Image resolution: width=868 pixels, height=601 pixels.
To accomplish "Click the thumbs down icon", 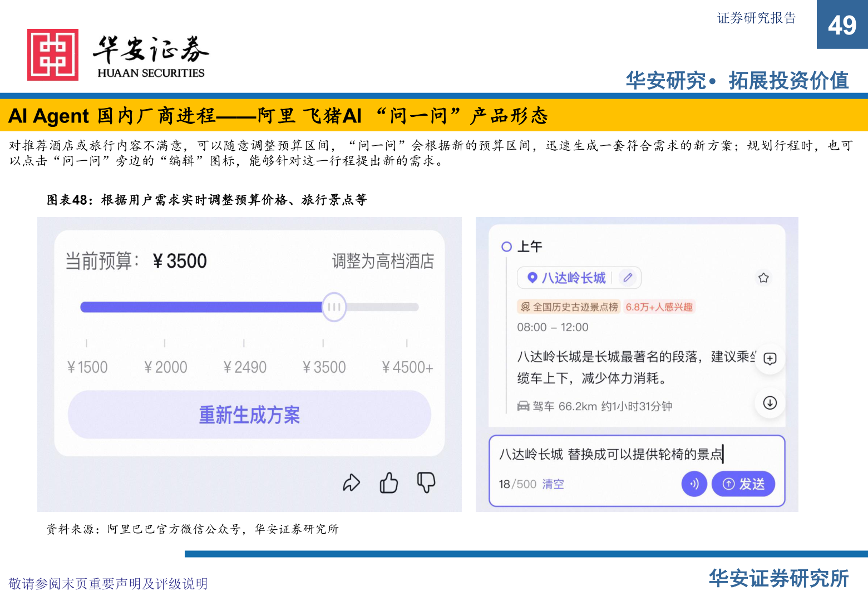I will 426,482.
